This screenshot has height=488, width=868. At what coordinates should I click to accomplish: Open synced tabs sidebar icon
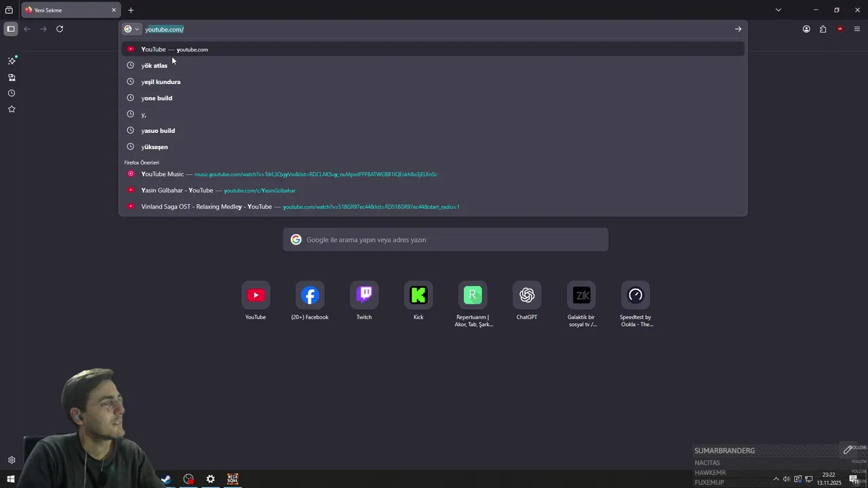tap(12, 77)
